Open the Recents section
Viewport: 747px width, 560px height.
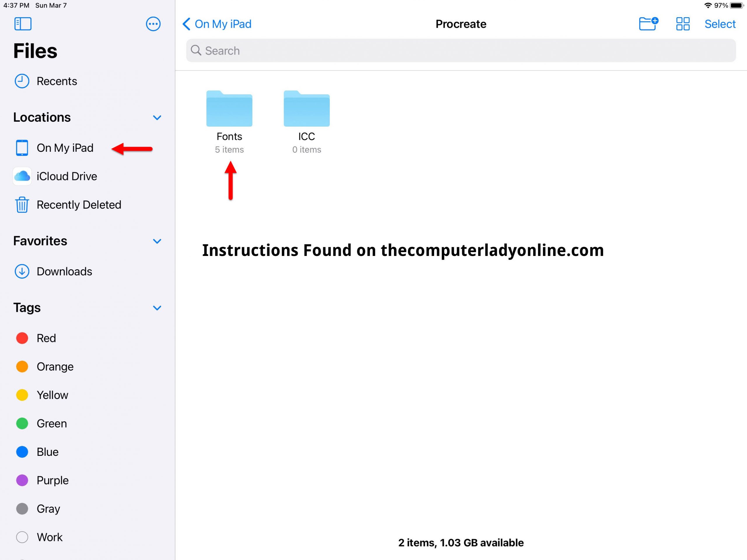[x=57, y=80]
